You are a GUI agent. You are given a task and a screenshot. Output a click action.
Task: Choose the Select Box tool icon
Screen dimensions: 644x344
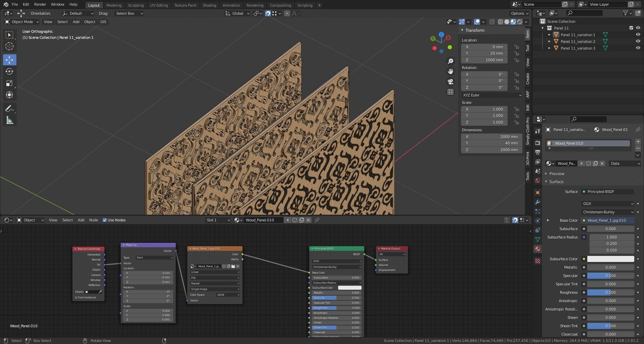click(9, 35)
